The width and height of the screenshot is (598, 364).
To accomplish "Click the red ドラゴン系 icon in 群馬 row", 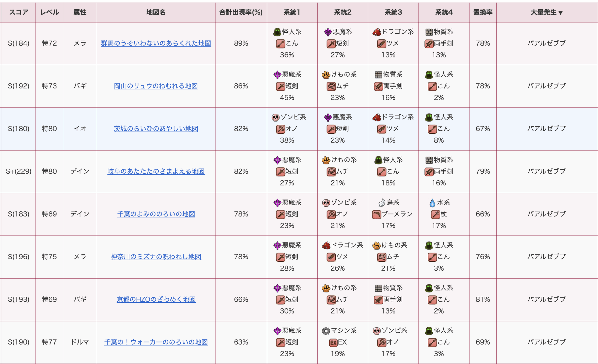I will coord(377,32).
